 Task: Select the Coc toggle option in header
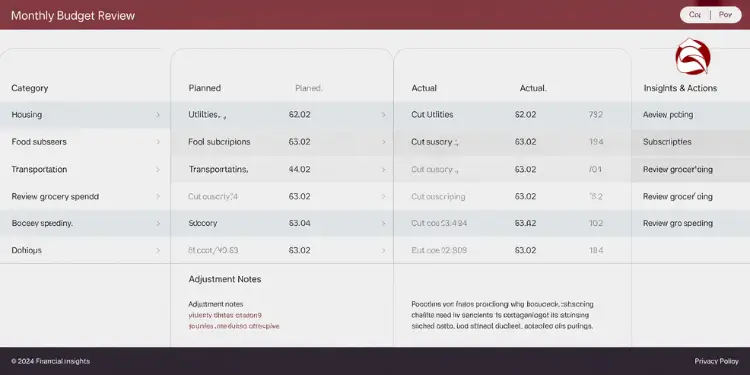(695, 15)
